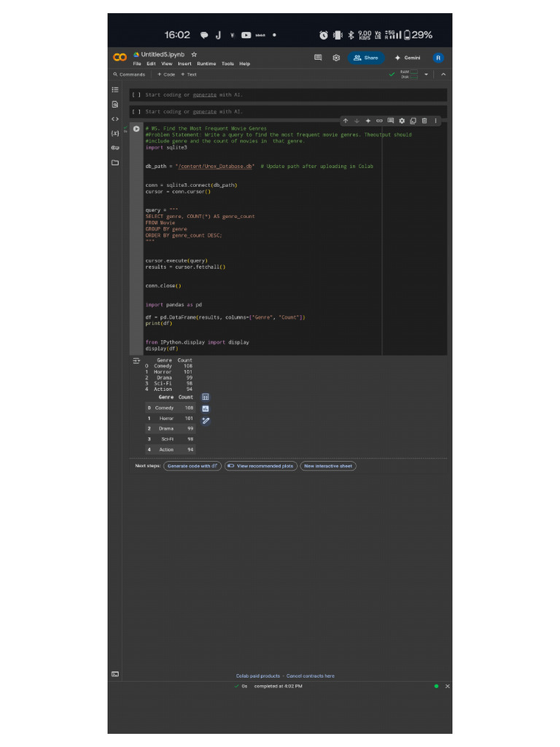Click New interactive sheet

(327, 466)
